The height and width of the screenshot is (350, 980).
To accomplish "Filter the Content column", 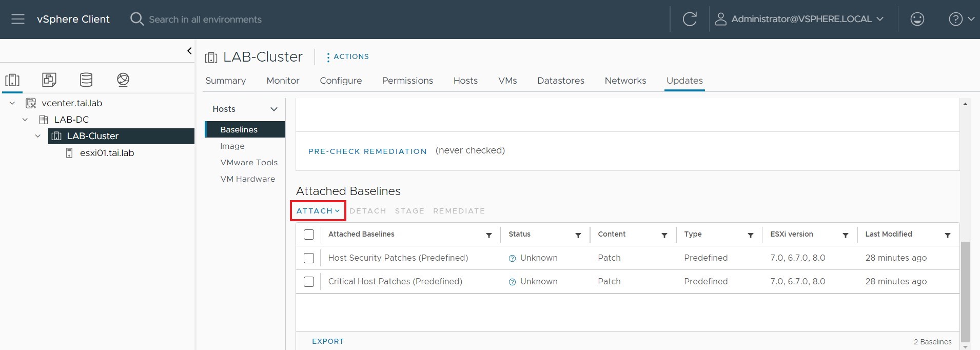I will click(x=664, y=235).
